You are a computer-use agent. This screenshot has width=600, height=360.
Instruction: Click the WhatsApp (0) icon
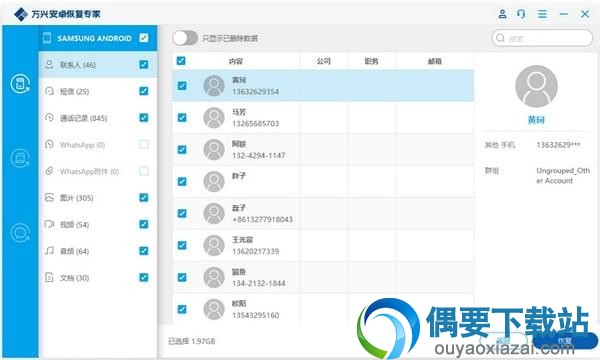(49, 144)
